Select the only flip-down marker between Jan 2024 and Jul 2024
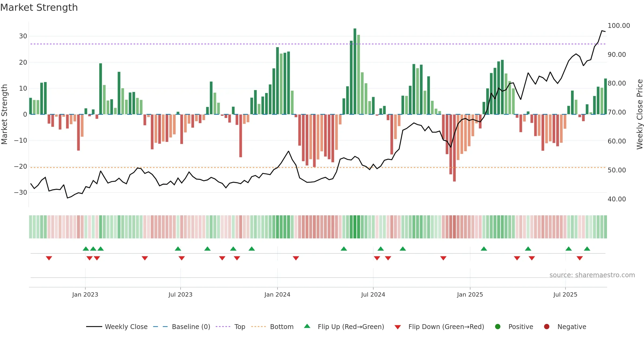The width and height of the screenshot is (644, 362). [x=296, y=258]
